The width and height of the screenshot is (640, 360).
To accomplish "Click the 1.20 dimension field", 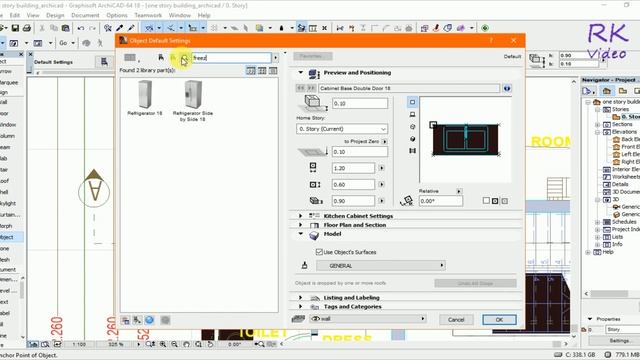I will tap(353, 168).
